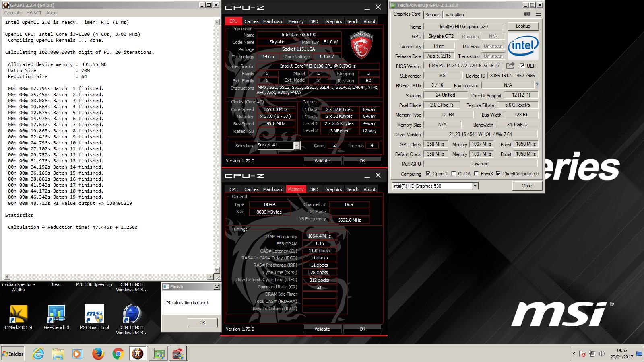The width and height of the screenshot is (644, 362).
Task: Click the MSI dragon logo in CPU-Z
Action: (x=361, y=45)
